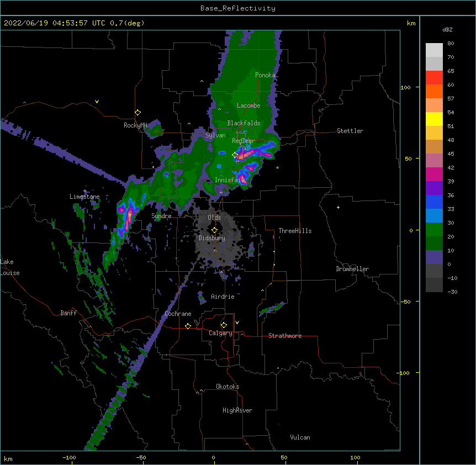476x465 pixels.
Task: Click the Limestone label
Action: (x=84, y=197)
